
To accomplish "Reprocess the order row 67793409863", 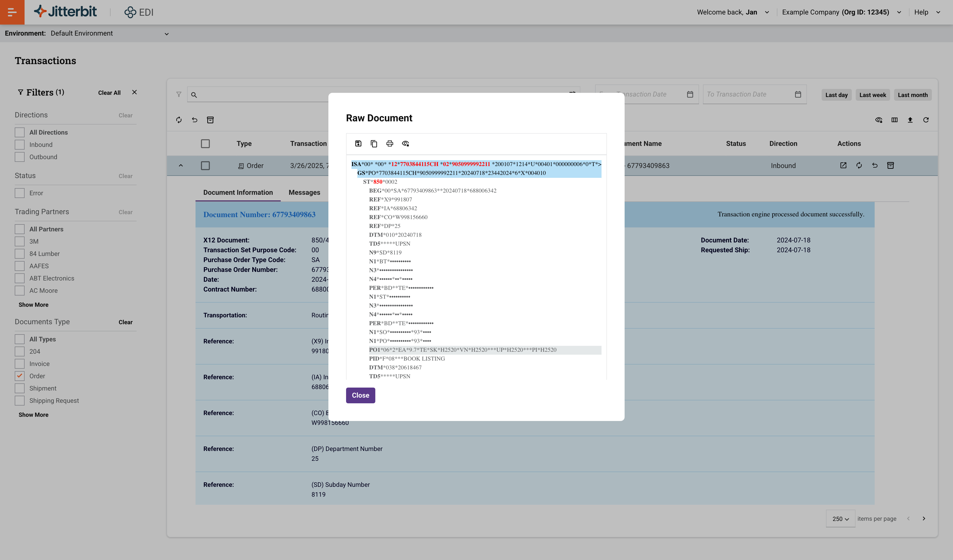I will 859,165.
